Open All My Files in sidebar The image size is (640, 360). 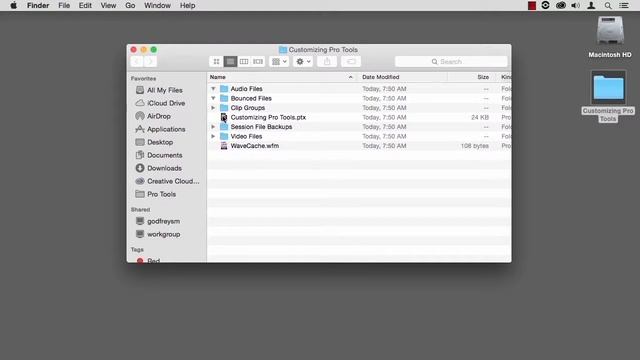click(x=164, y=90)
